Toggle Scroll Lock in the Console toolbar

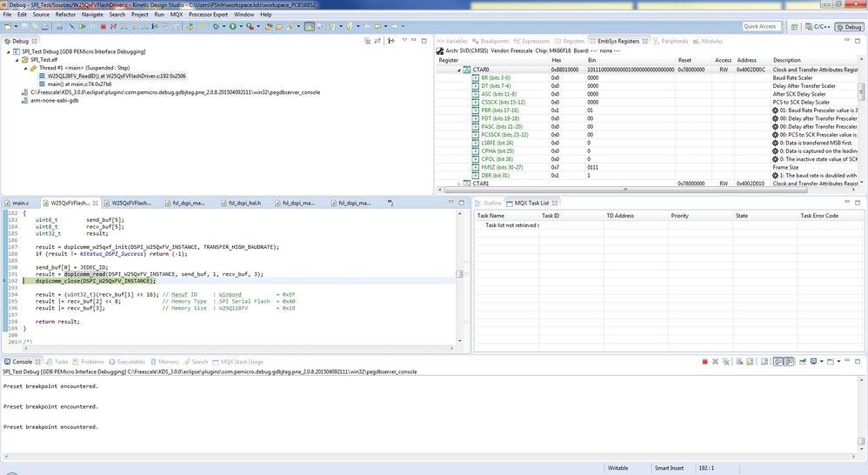pos(750,362)
